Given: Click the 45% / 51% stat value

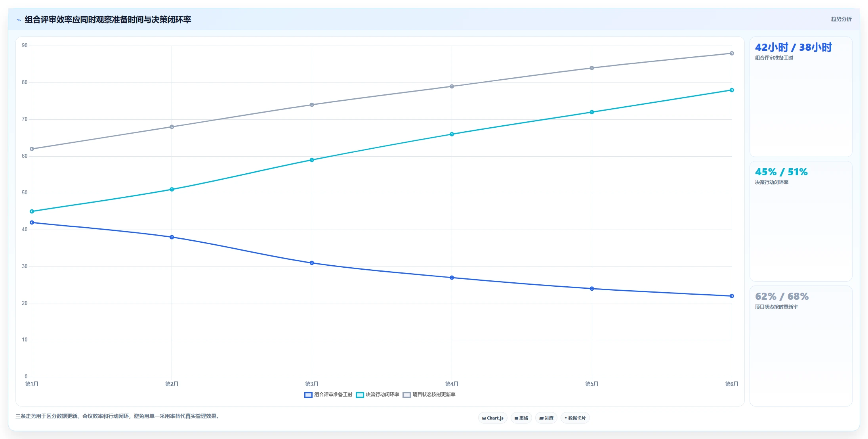Looking at the screenshot, I should (x=781, y=172).
